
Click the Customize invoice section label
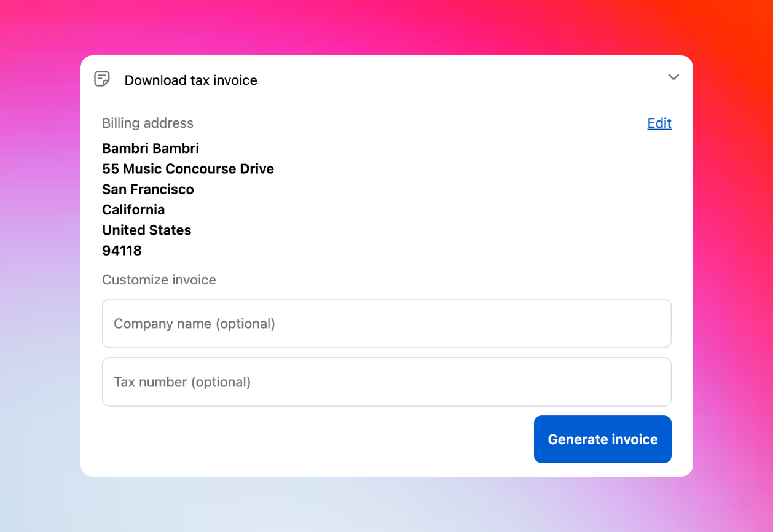click(159, 280)
